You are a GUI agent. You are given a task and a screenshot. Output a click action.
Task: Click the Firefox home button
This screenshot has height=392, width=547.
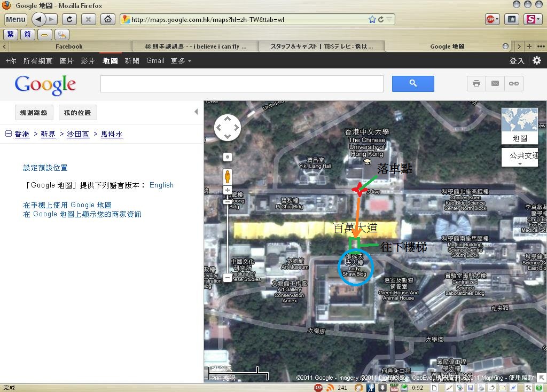(x=108, y=19)
